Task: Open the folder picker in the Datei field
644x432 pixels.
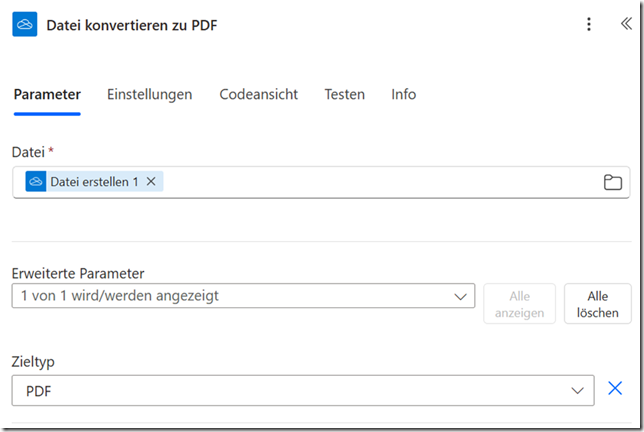Action: pyautogui.click(x=612, y=182)
